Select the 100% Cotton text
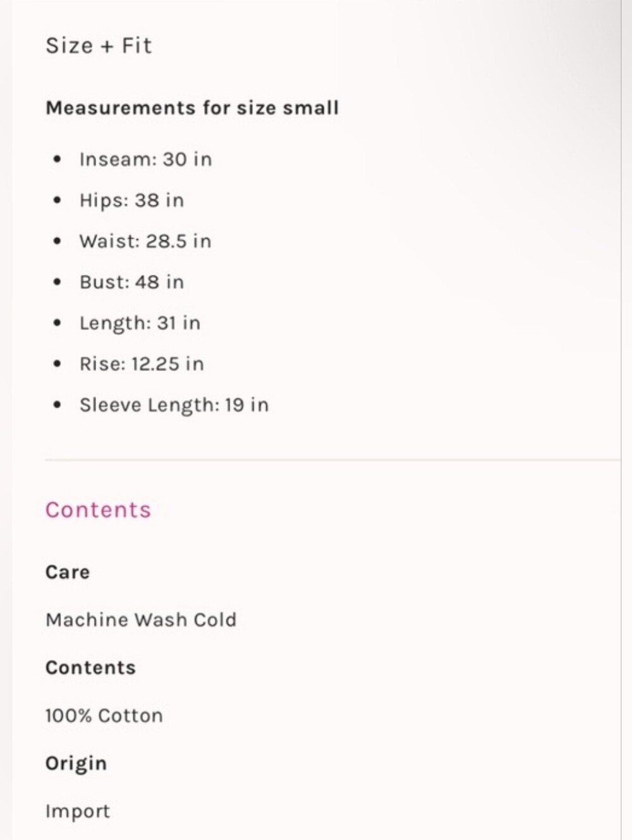 coord(104,716)
